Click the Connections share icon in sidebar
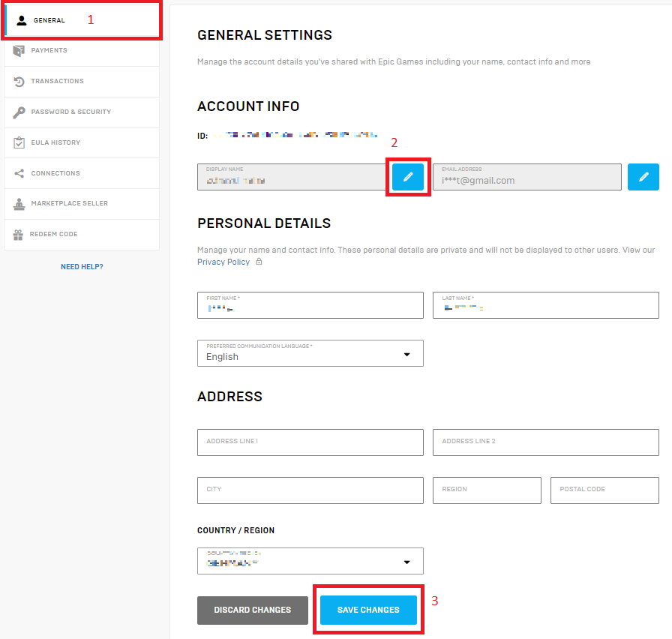This screenshot has height=639, width=672. point(19,173)
